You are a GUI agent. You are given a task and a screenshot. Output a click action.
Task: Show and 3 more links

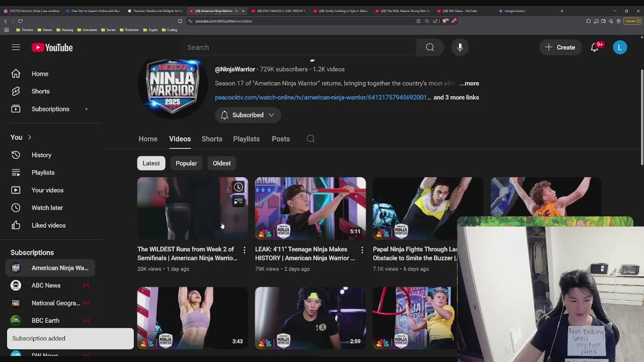point(456,98)
